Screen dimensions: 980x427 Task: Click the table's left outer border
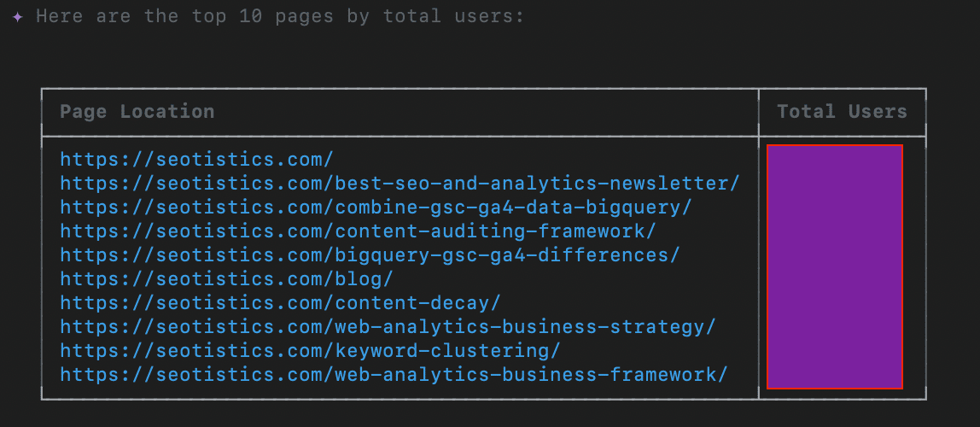coord(42,256)
